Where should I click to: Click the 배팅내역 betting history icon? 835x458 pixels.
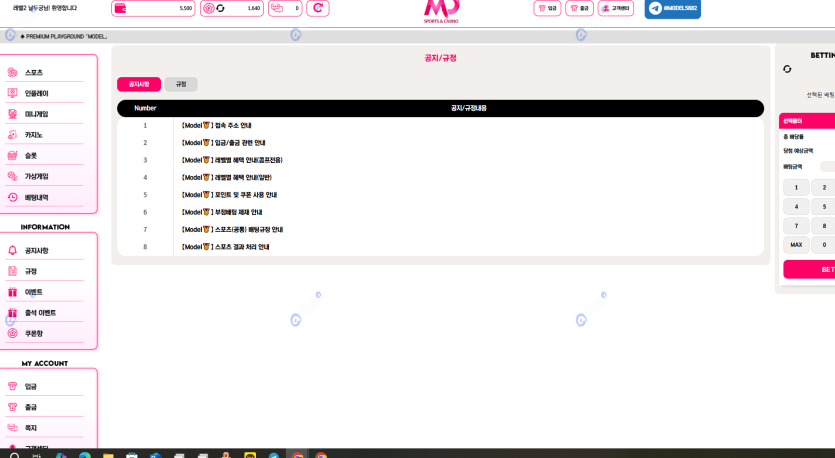[13, 198]
